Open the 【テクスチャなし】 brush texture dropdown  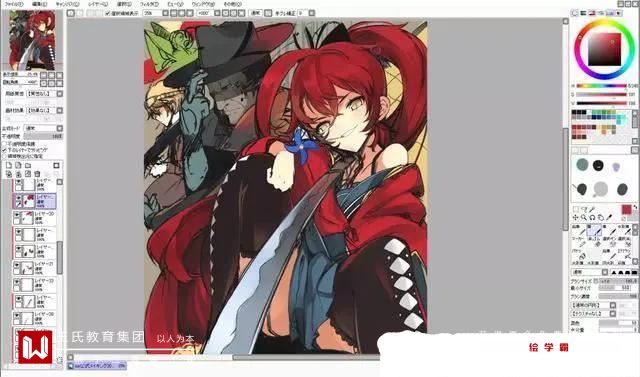point(613,314)
